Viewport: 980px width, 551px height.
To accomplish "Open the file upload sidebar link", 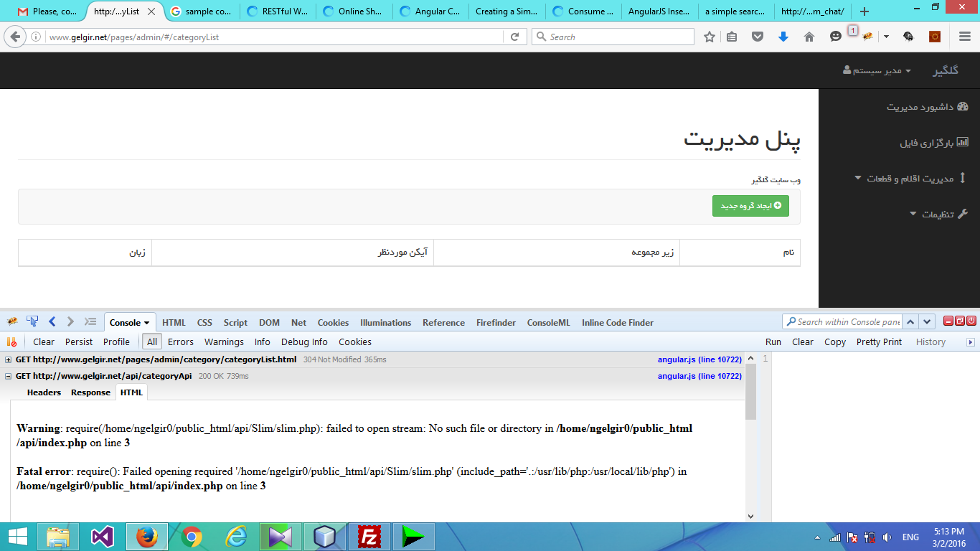I will click(934, 143).
